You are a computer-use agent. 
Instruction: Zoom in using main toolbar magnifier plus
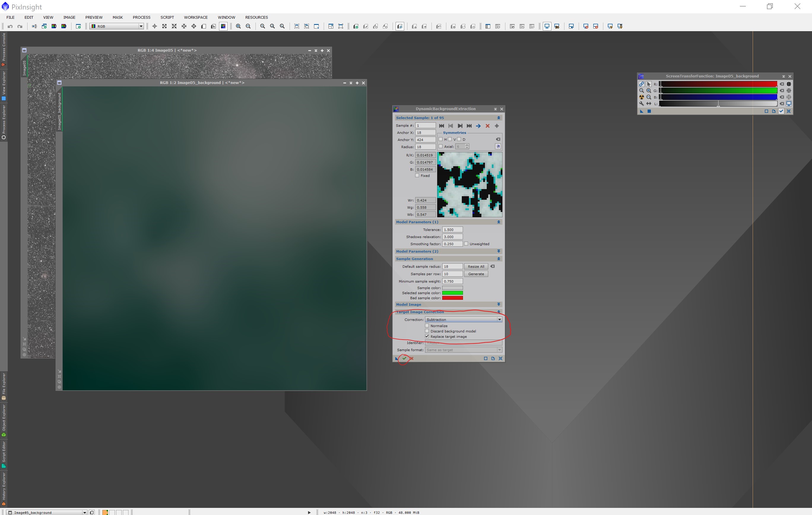coord(238,26)
